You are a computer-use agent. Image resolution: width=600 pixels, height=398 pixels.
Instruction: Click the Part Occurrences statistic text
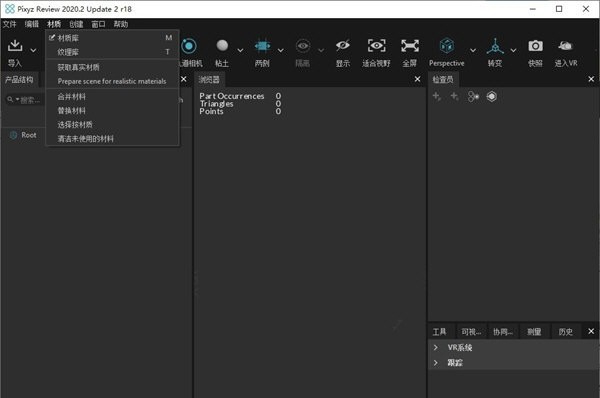pos(232,96)
